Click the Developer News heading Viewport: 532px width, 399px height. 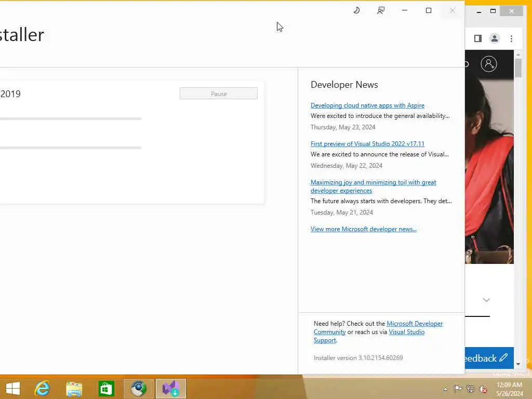click(344, 85)
